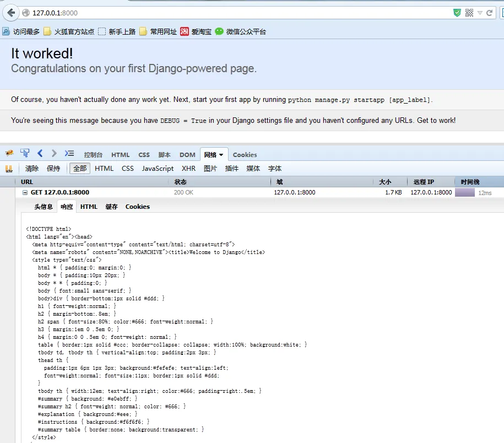Toggle Firebug command line editor icon

point(69,153)
